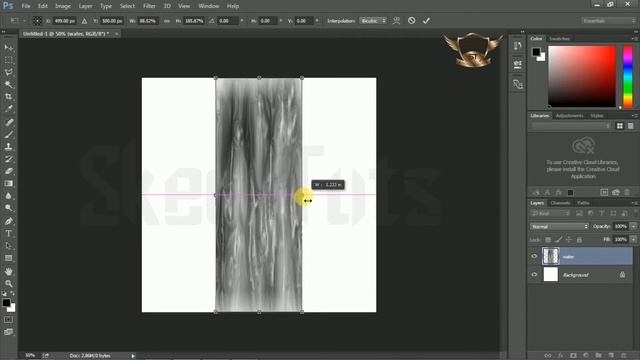Toggle lock position
640x360 pixels.
[569, 240]
